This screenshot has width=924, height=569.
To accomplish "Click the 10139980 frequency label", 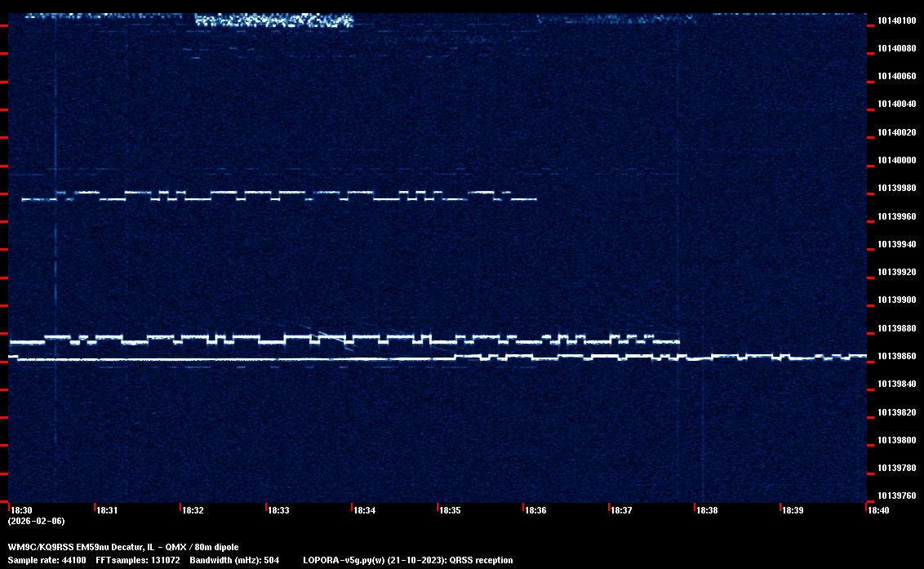I will click(895, 189).
